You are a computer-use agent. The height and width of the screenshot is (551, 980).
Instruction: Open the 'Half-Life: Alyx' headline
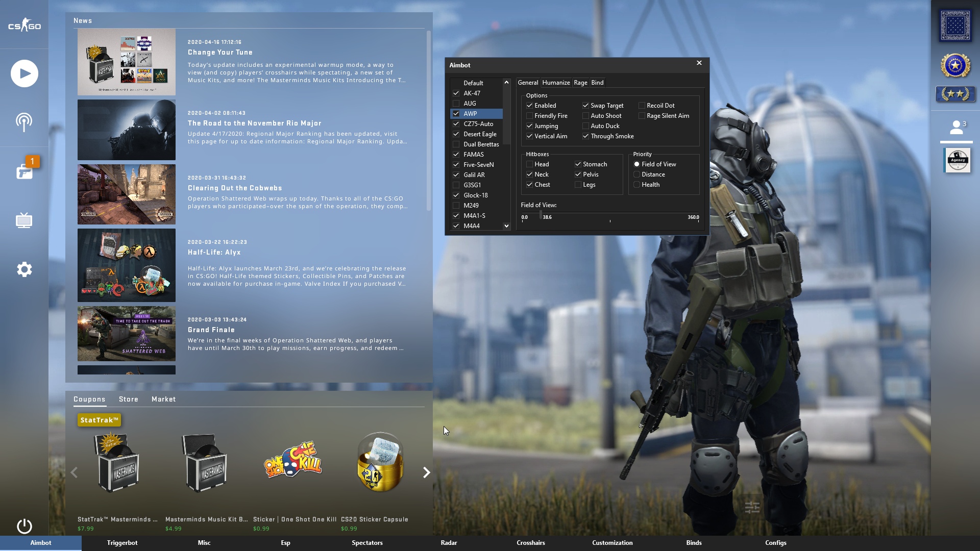pyautogui.click(x=214, y=252)
